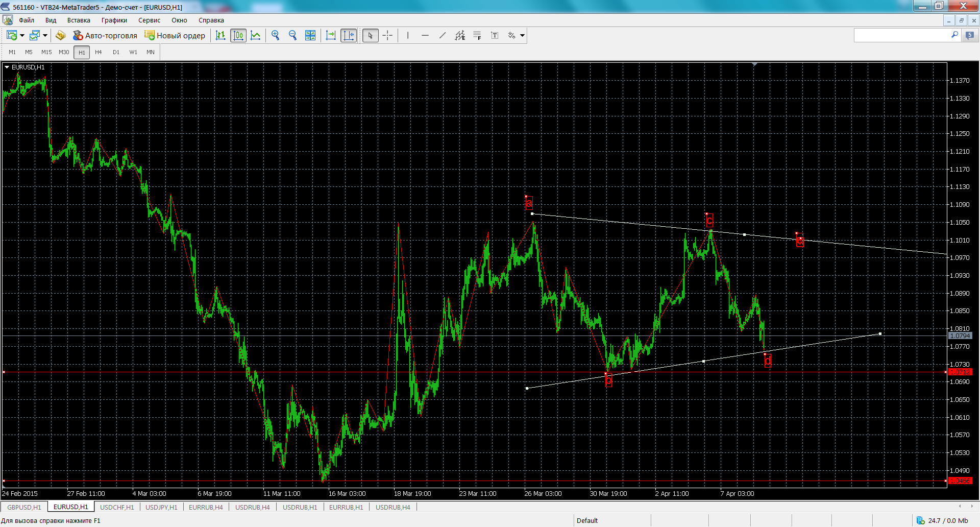
Task: Select the crosshair cursor tool
Action: click(388, 35)
